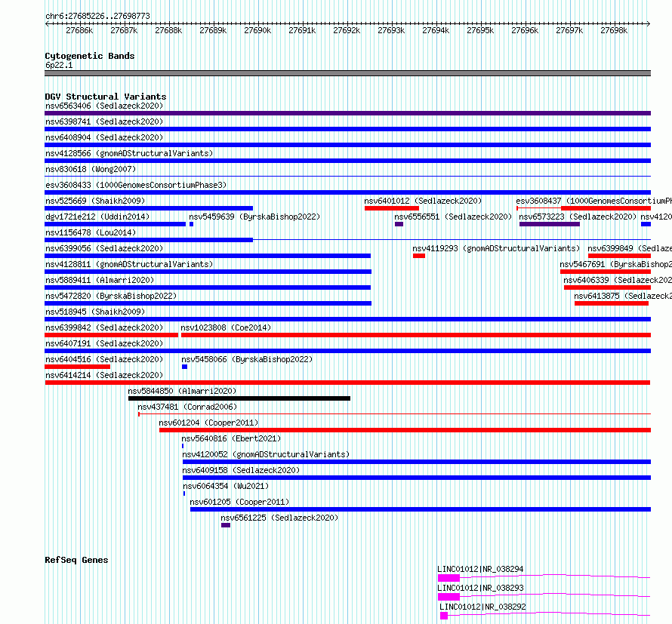Image resolution: width=672 pixels, height=624 pixels.
Task: Select nsv1023808 (Coe2014) variant
Action: (x=226, y=327)
